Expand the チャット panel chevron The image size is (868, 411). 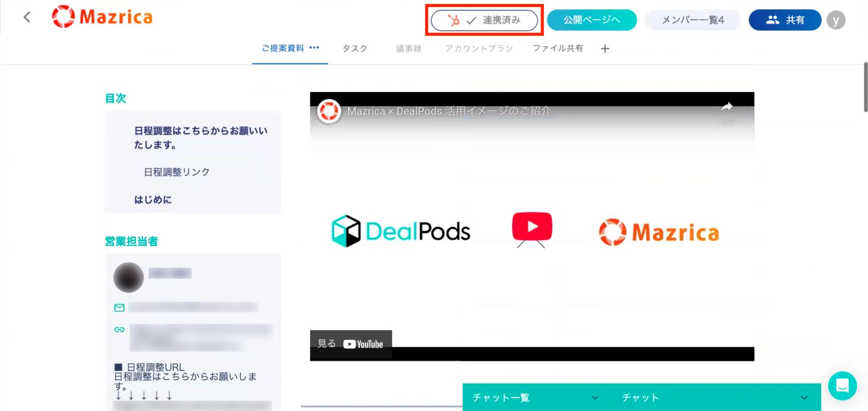tap(804, 398)
